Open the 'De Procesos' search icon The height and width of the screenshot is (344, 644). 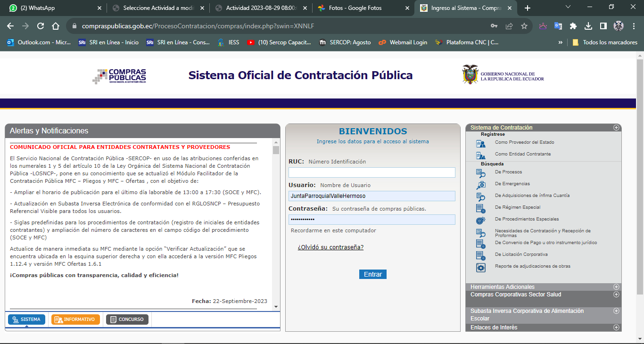[x=480, y=173]
